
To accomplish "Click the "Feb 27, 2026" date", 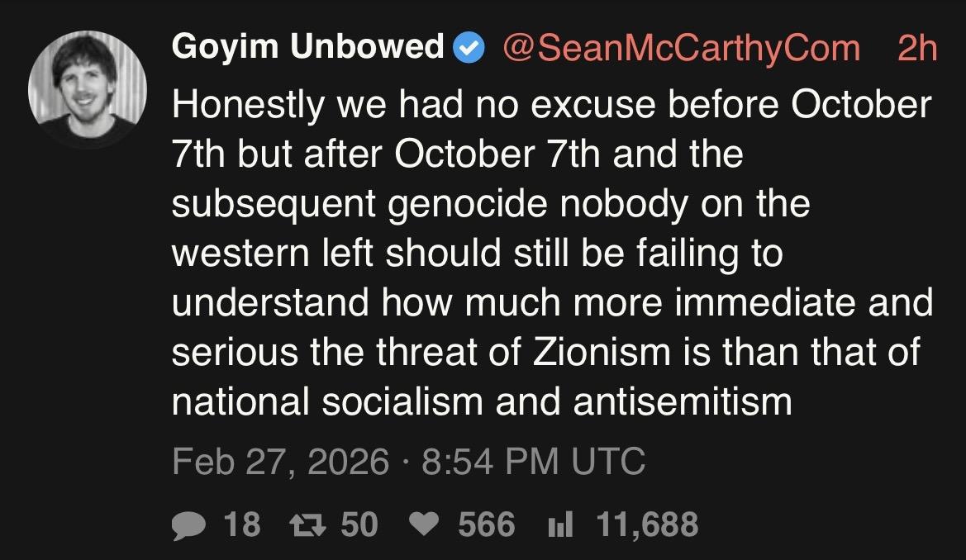I will 279,461.
